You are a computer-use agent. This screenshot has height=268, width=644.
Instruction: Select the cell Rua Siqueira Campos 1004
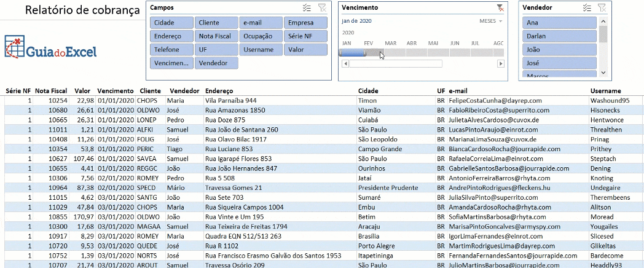pos(280,207)
